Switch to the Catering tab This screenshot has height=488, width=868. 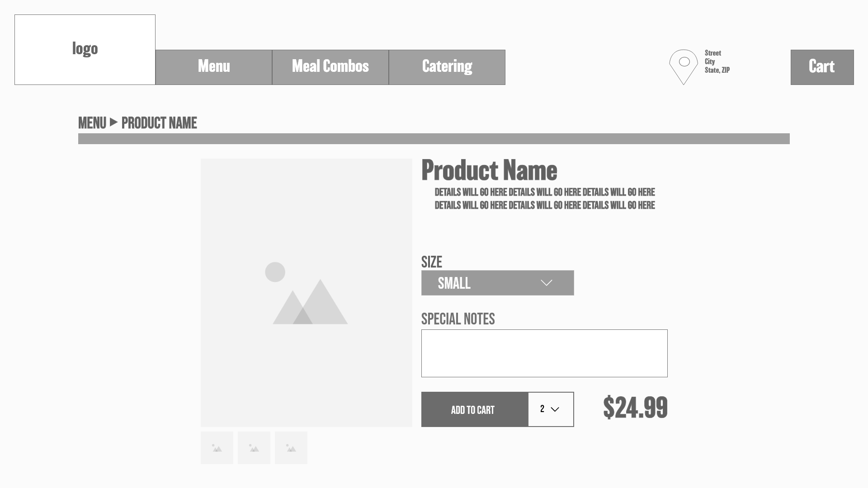point(447,67)
